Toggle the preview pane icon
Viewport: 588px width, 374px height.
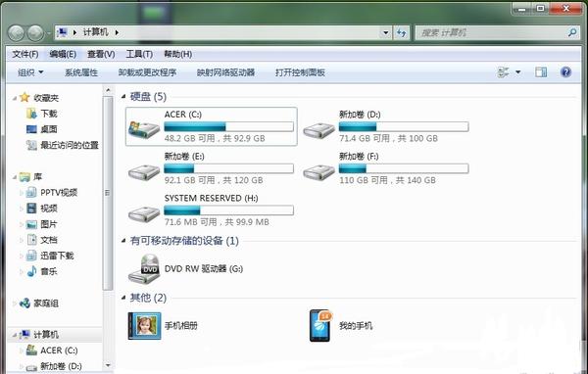541,71
